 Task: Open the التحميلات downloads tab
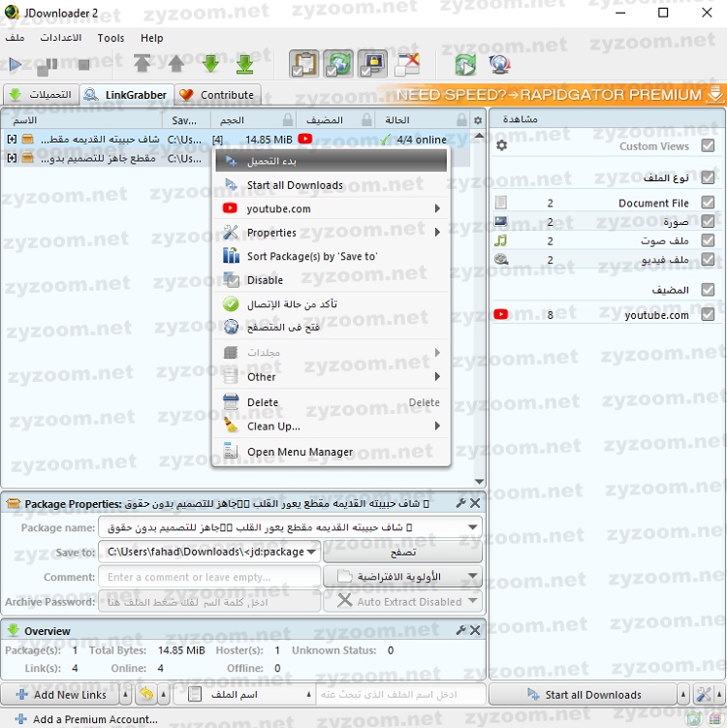(x=41, y=95)
